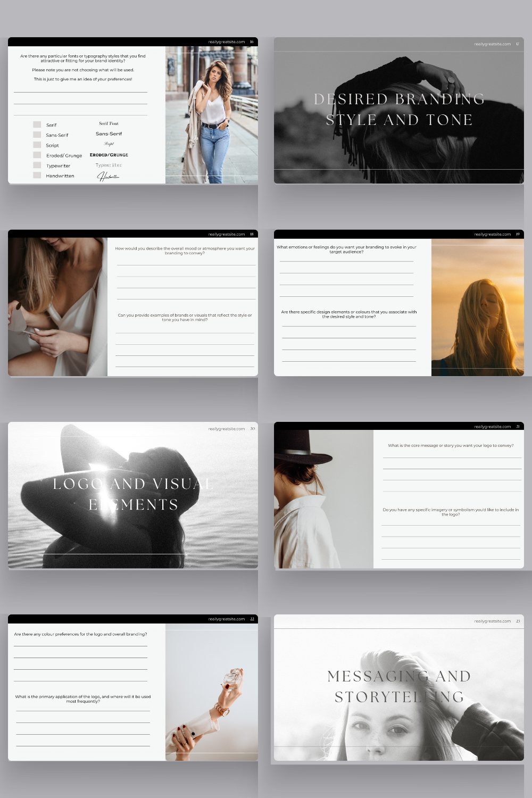This screenshot has height=798, width=532.
Task: Click the 'Desired Branding Style and Tone' title
Action: point(399,110)
